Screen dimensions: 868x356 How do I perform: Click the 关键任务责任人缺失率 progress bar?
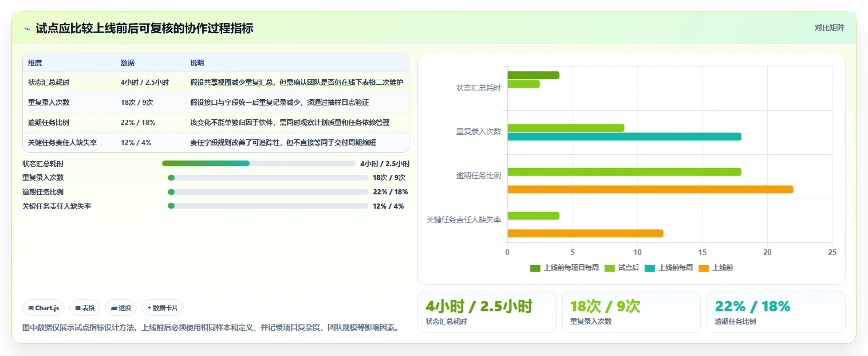click(268, 206)
